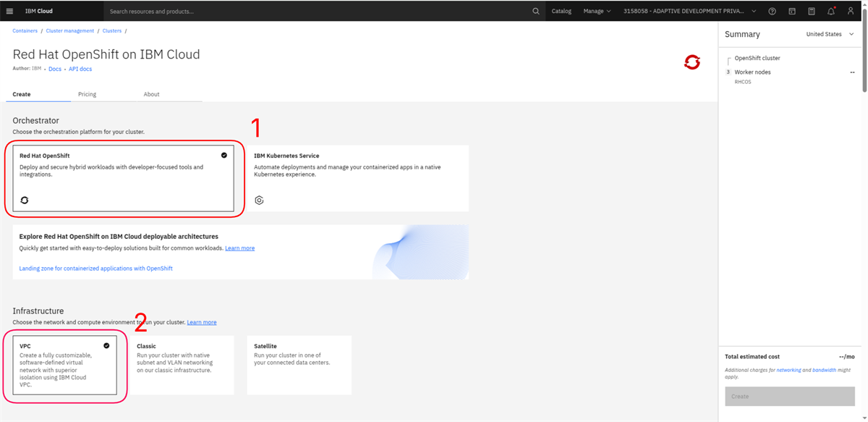Image resolution: width=868 pixels, height=422 pixels.
Task: Select the VPC infrastructure card
Action: (x=65, y=365)
